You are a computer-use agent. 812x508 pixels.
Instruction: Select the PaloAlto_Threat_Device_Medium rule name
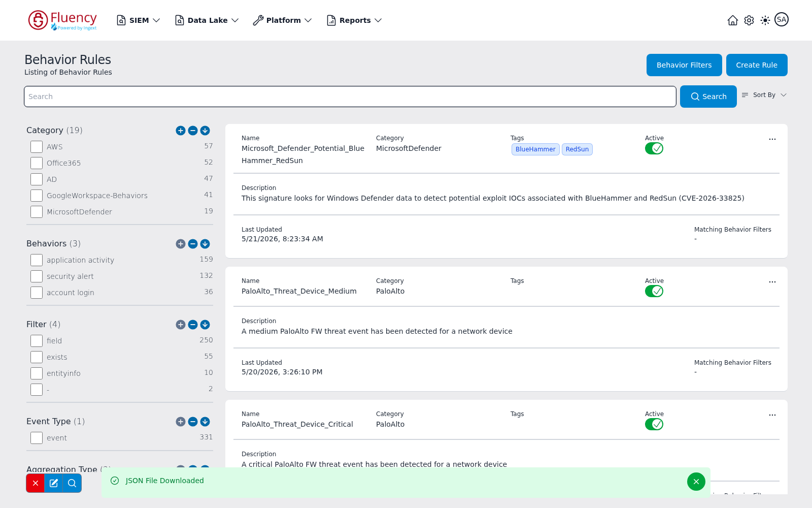[299, 291]
